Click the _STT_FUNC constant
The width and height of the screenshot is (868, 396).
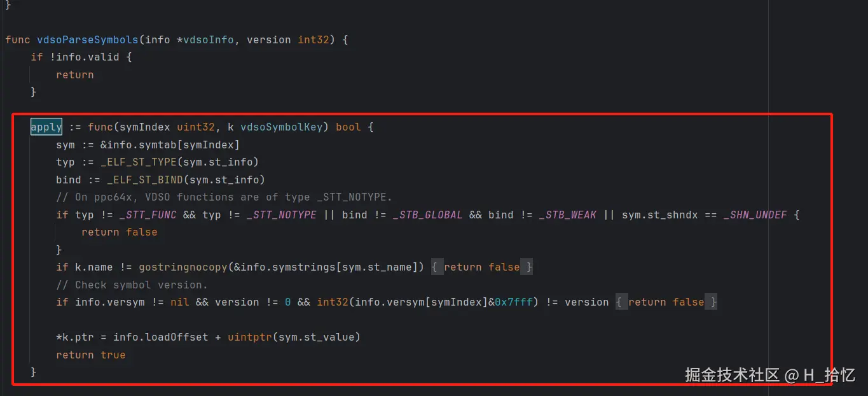[x=148, y=215]
